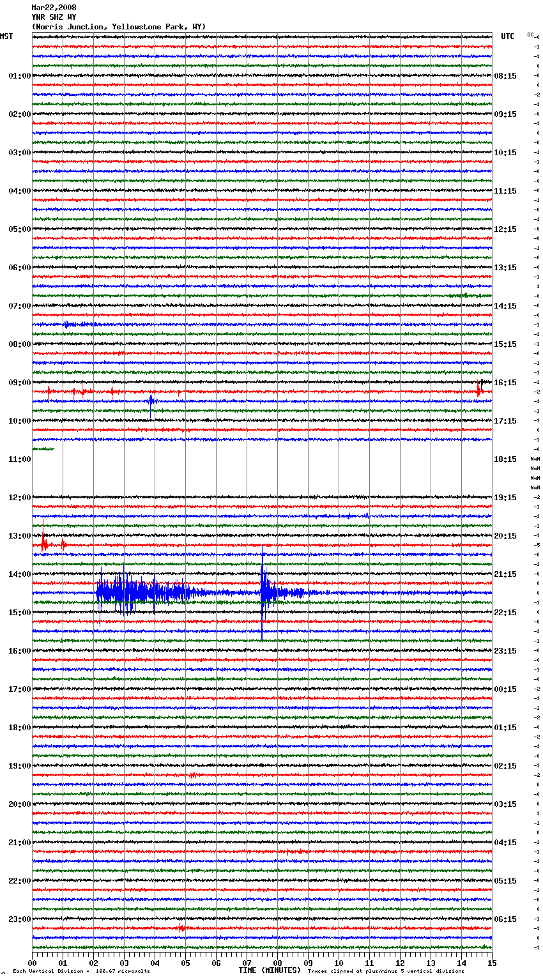
Task: Select the 12:00 MST time label
Action: click(x=20, y=498)
